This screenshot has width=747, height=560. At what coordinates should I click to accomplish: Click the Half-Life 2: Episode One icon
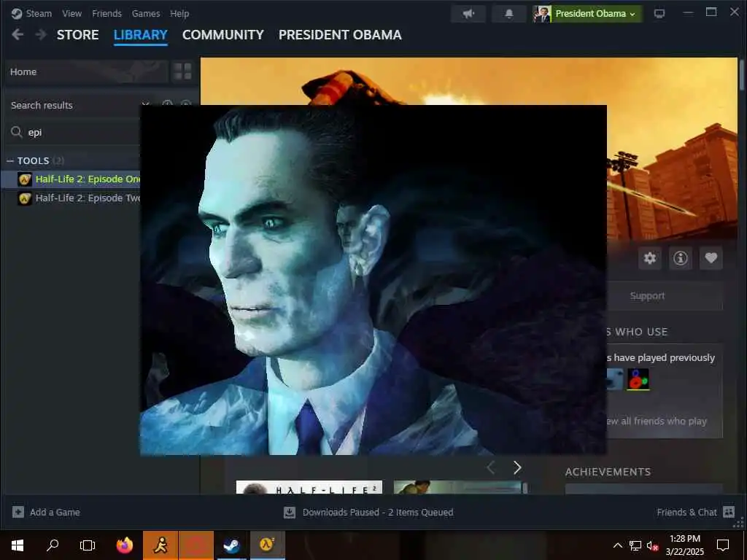coord(25,179)
